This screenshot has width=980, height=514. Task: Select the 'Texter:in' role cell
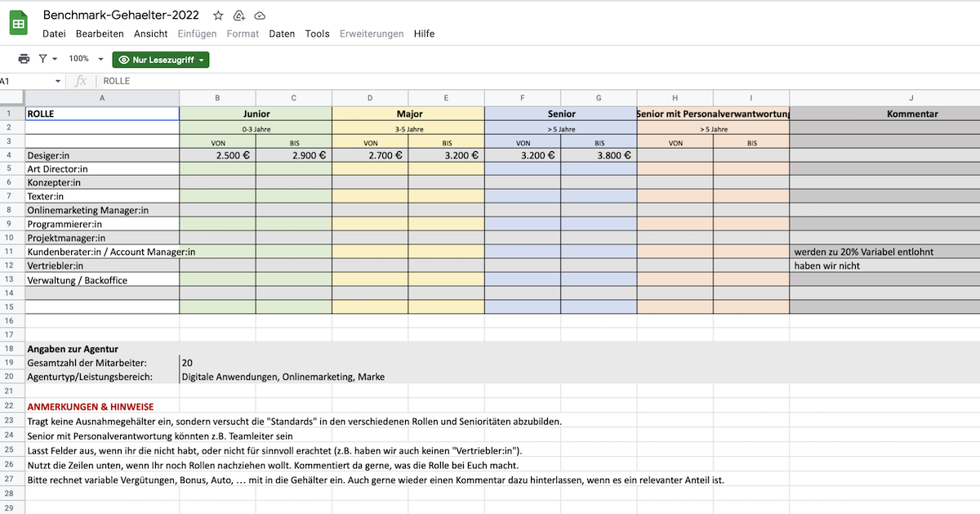[x=102, y=197]
